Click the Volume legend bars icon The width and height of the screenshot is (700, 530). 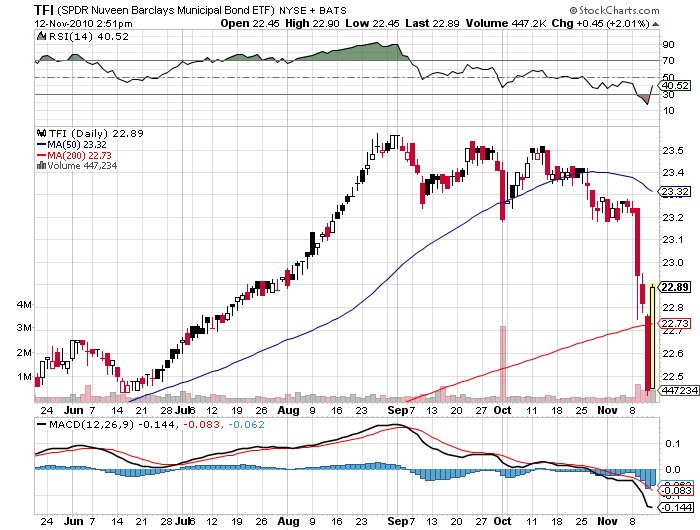(41, 166)
